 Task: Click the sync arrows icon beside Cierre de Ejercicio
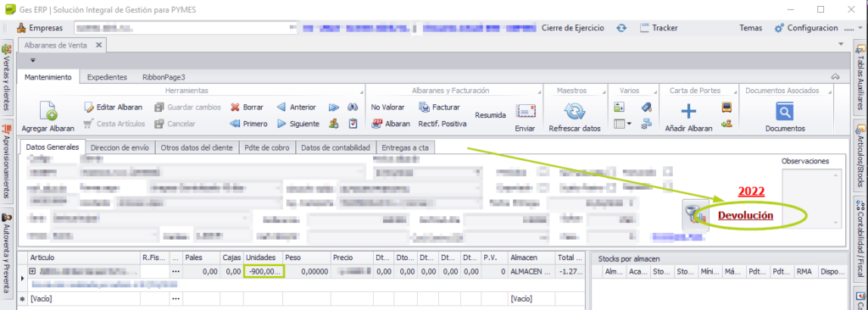click(621, 28)
